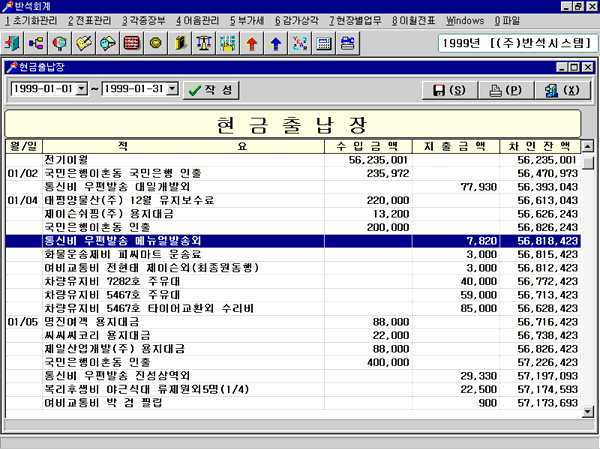Image resolution: width=600 pixels, height=450 pixels.
Task: Click the print (P) button
Action: (x=506, y=90)
